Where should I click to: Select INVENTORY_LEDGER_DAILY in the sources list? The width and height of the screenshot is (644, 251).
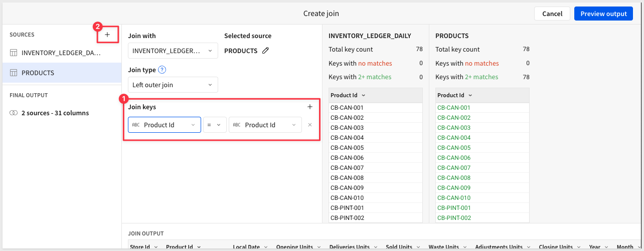pos(61,53)
